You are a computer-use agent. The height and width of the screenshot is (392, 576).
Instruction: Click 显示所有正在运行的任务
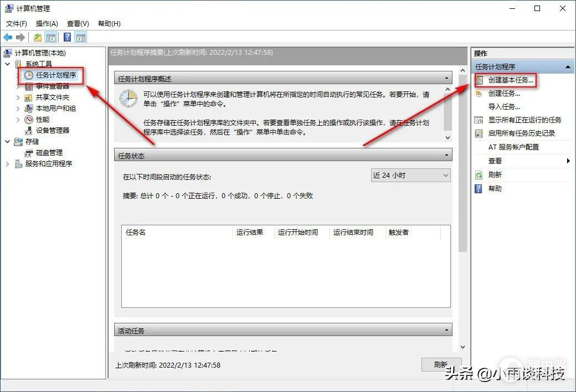coord(524,120)
